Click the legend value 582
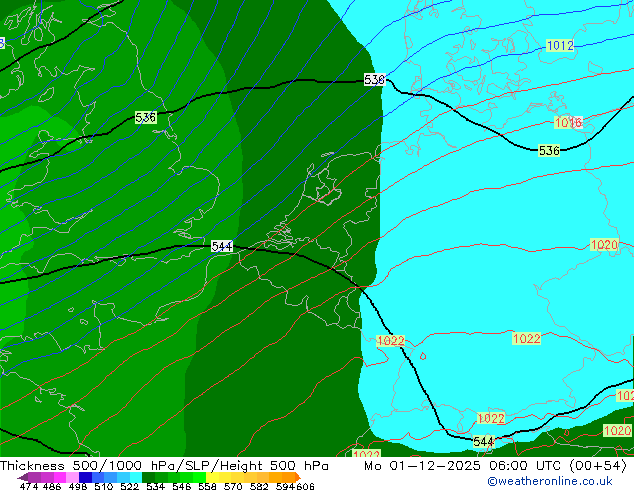The height and width of the screenshot is (490, 634). [259, 486]
